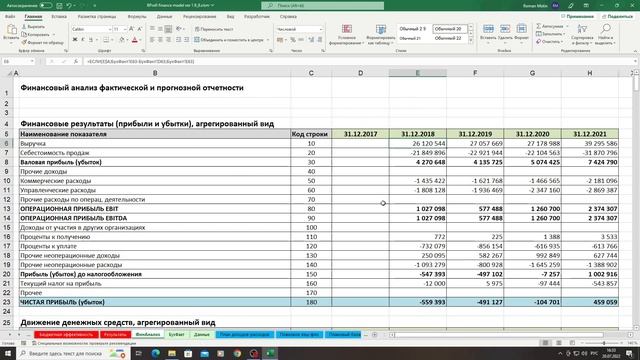This screenshot has height=360, width=640.
Task: Click the fill color bucket icon
Action: pos(122,40)
